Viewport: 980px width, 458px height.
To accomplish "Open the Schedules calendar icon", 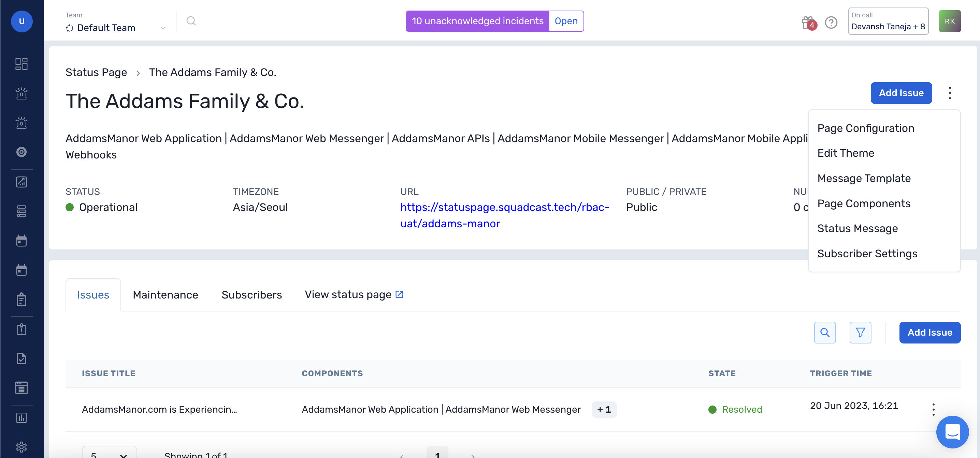I will click(x=21, y=241).
